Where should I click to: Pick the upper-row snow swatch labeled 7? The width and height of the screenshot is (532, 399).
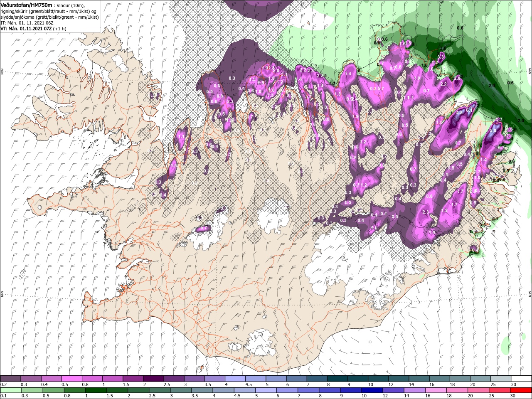(316, 379)
